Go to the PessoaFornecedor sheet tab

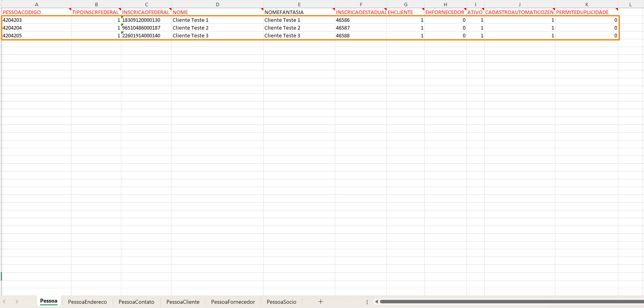pyautogui.click(x=233, y=302)
